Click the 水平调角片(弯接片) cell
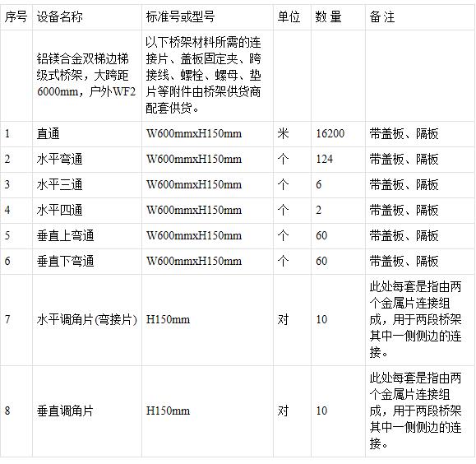 pyautogui.click(x=87, y=320)
